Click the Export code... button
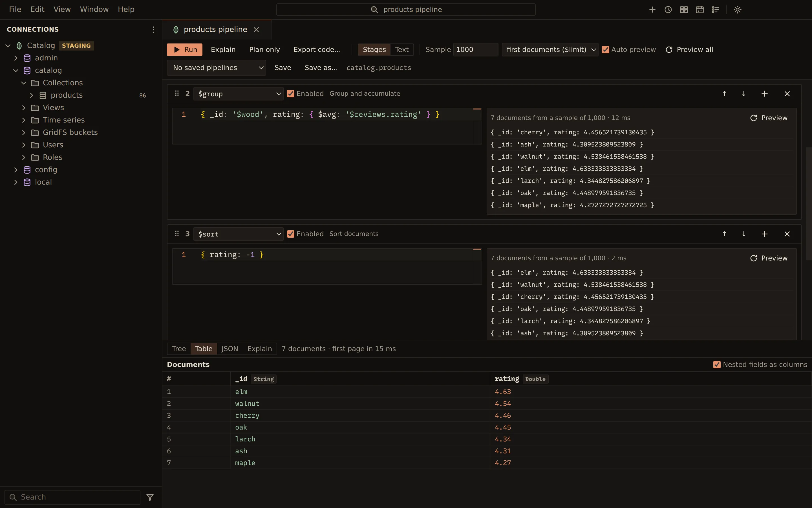This screenshot has width=812, height=508. tap(317, 50)
